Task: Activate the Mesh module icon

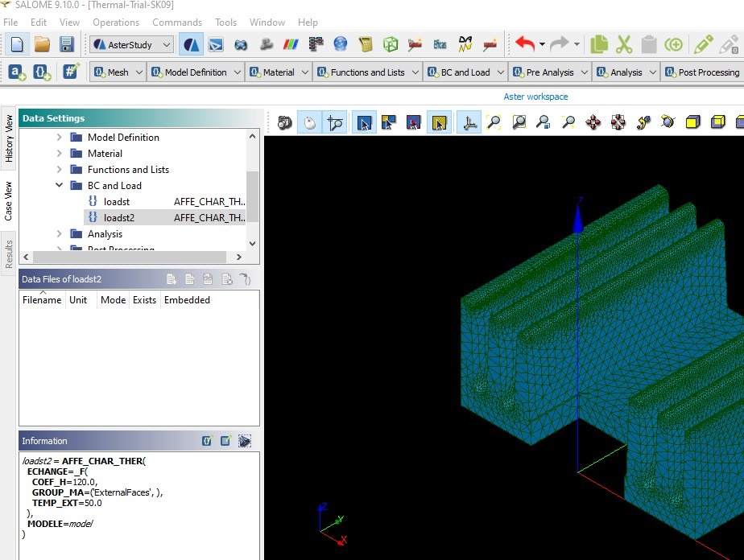Action: click(266, 44)
